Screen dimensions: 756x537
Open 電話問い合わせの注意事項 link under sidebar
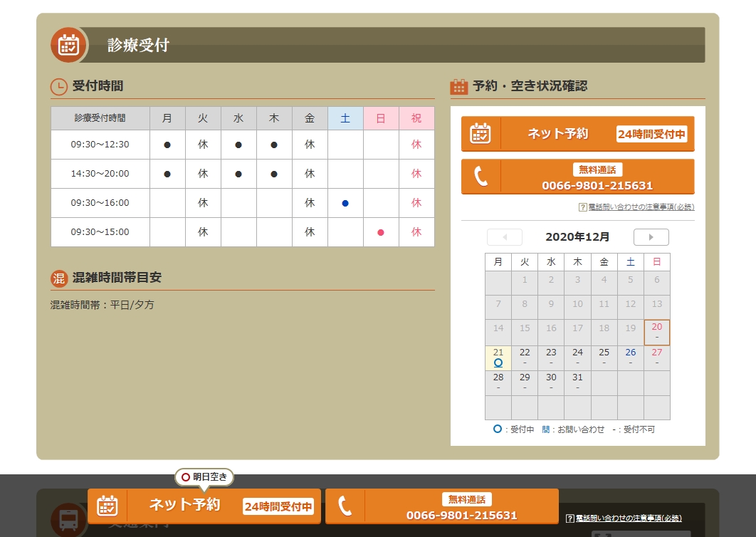coord(641,207)
